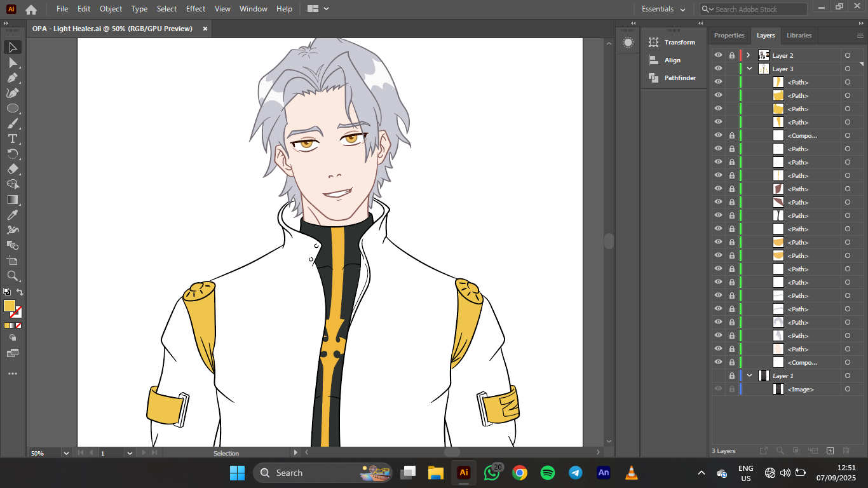Click the yellow Fill color swatch

pos(10,306)
